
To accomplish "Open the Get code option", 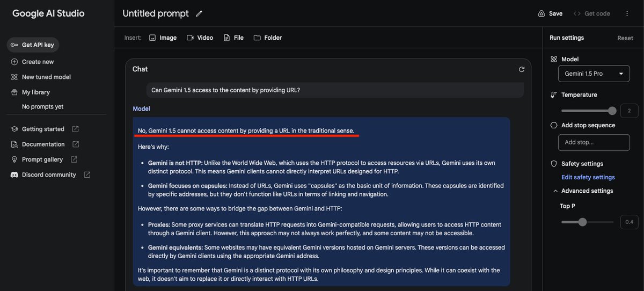I will coord(591,13).
